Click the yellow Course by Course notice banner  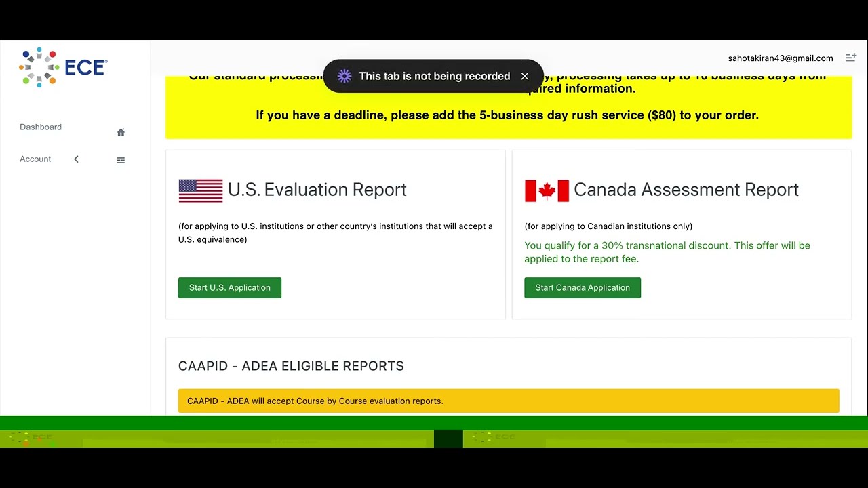(x=509, y=401)
